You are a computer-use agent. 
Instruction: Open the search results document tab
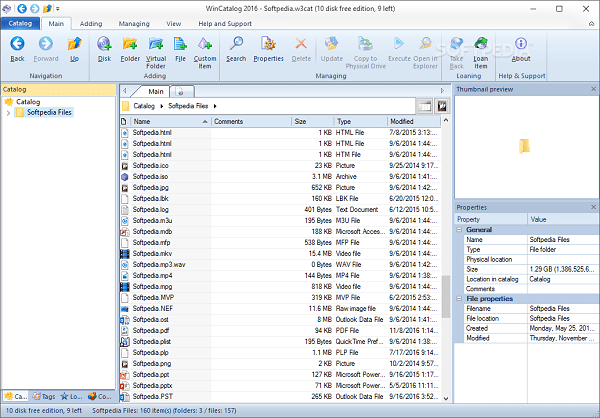[x=182, y=91]
